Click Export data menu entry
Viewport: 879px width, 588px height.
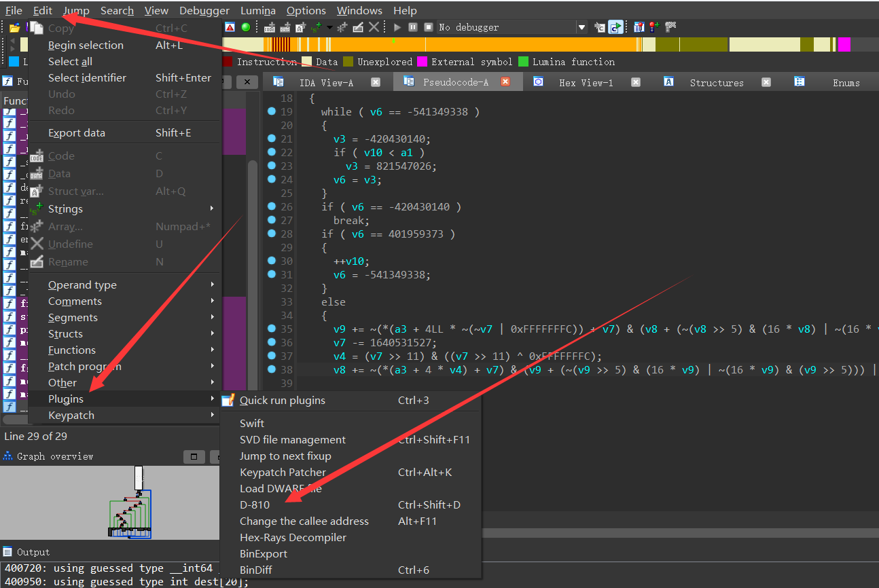77,133
